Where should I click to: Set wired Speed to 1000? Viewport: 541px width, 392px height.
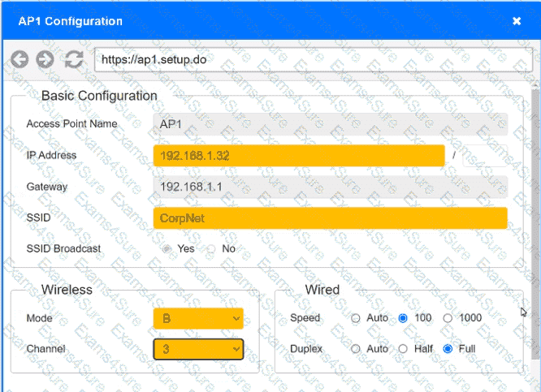pos(448,318)
